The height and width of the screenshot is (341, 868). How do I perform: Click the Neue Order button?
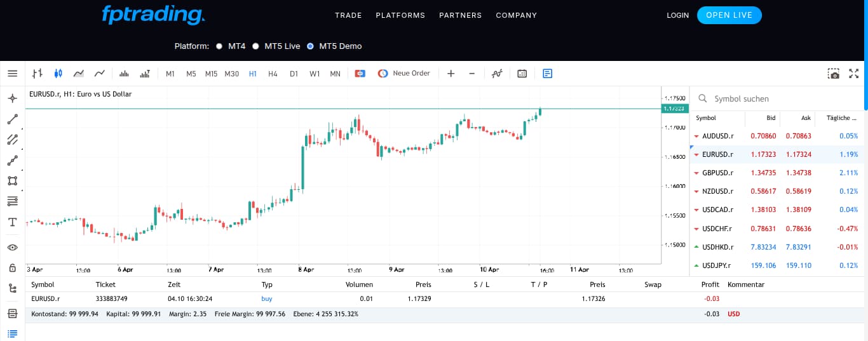(404, 74)
